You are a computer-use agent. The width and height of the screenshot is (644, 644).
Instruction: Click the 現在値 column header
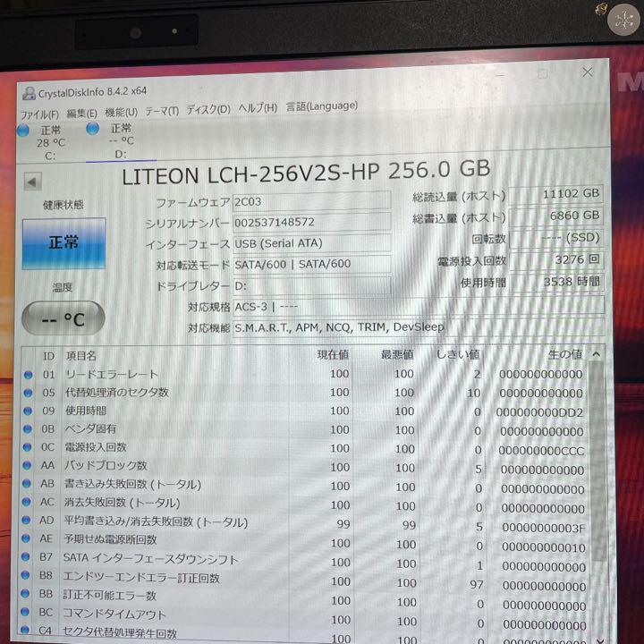[x=333, y=354]
